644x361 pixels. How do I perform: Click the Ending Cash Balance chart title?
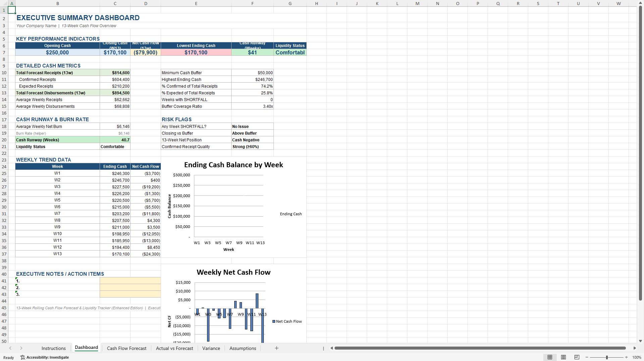pos(234,165)
